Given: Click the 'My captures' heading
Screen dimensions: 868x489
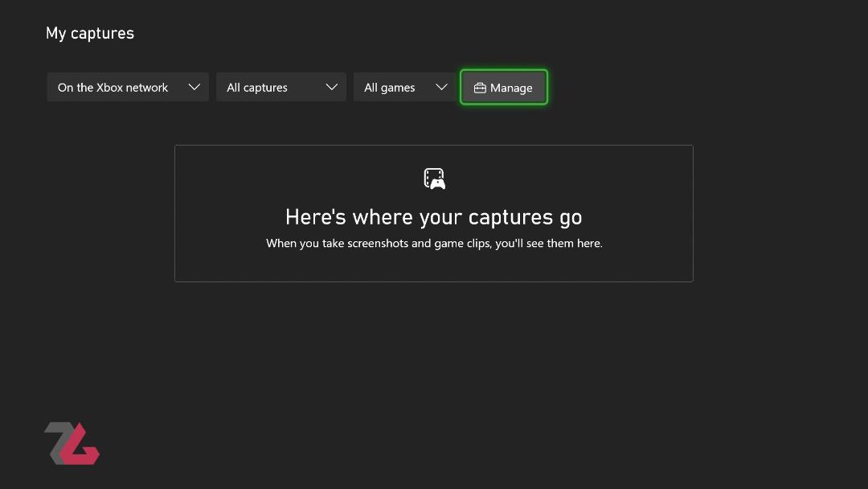Looking at the screenshot, I should [x=90, y=33].
